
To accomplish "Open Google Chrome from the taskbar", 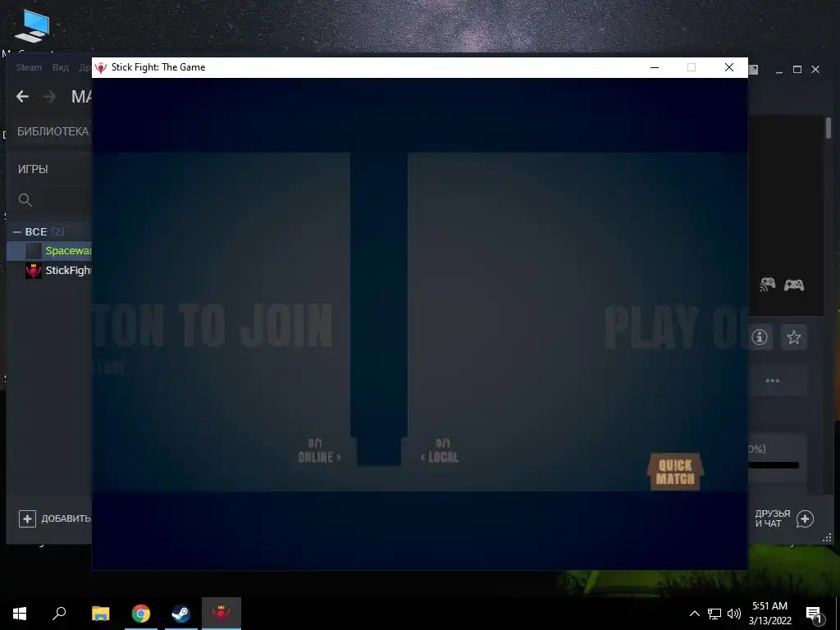I will pyautogui.click(x=141, y=614).
